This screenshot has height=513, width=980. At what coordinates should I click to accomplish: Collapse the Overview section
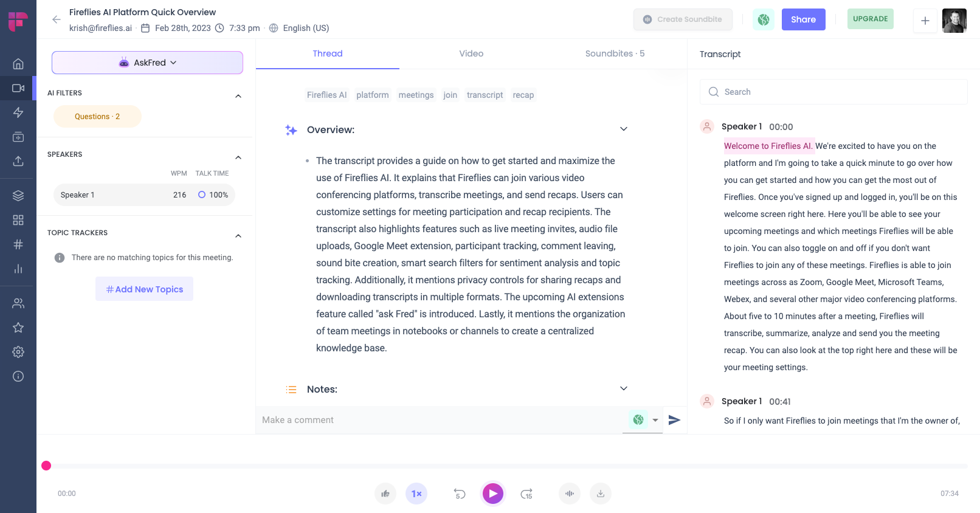click(x=623, y=129)
